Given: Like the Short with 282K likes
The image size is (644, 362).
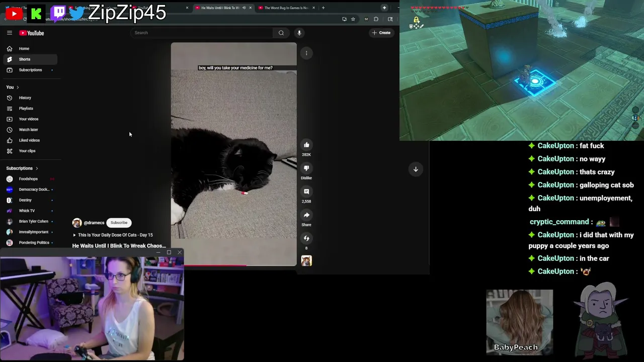Looking at the screenshot, I should [x=306, y=145].
